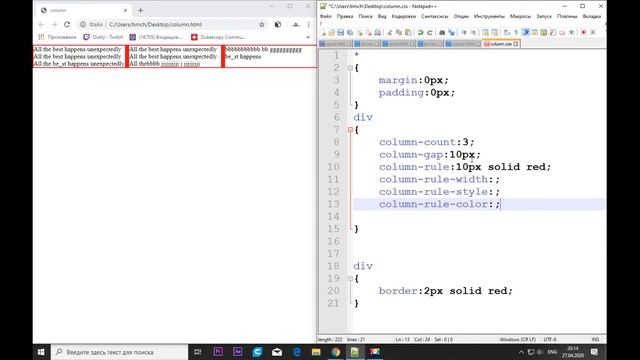The width and height of the screenshot is (640, 360).
Task: Open the Приложения apps bookmark
Action: coord(57,37)
